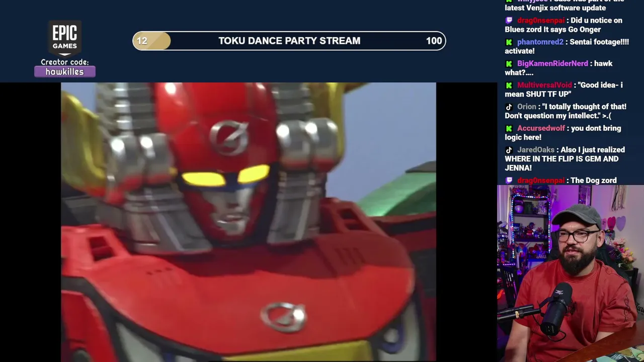Click the "you dont bring logic here!" message
This screenshot has width=644, height=362.
pos(563,133)
